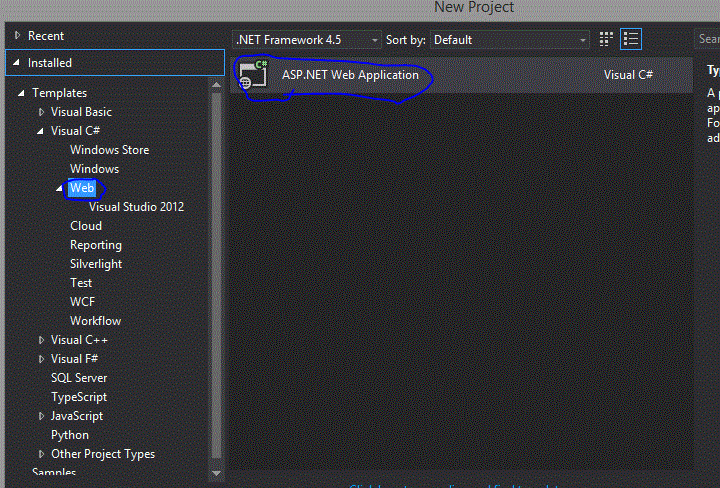Select the Visual F# label
720x488 pixels.
(74, 359)
